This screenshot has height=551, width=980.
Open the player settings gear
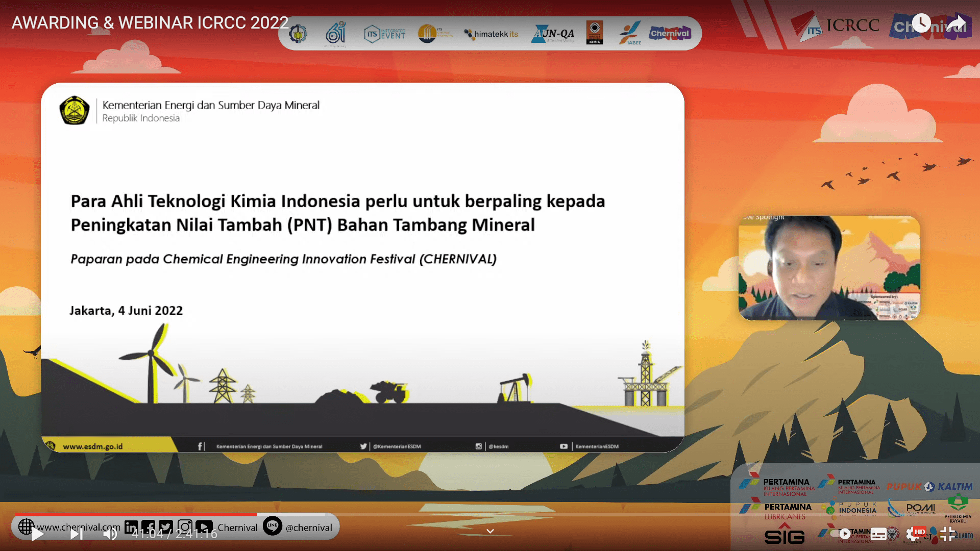(913, 534)
